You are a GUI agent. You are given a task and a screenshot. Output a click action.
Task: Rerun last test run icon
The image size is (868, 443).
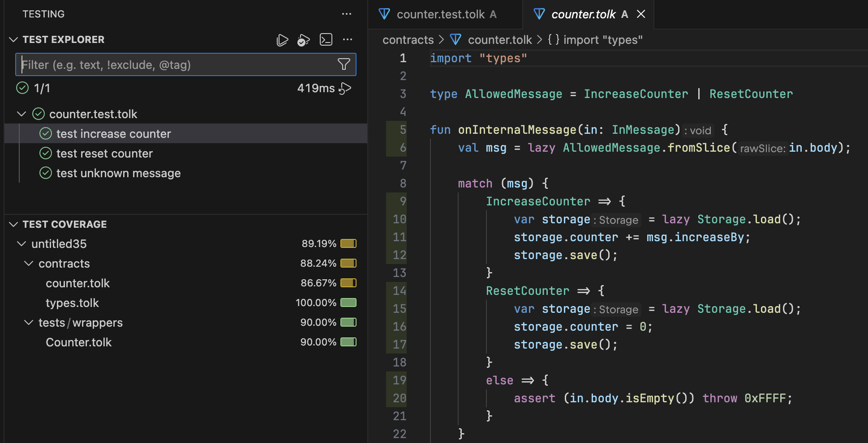[x=345, y=88]
